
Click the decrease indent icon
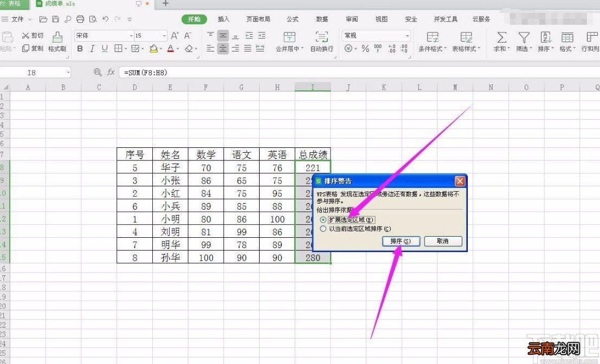(249, 36)
